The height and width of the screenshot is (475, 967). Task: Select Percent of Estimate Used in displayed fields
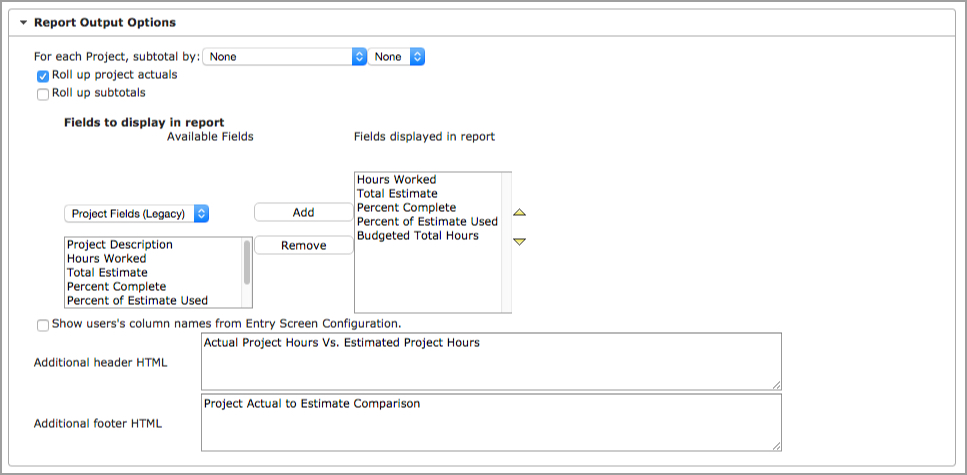pos(428,221)
